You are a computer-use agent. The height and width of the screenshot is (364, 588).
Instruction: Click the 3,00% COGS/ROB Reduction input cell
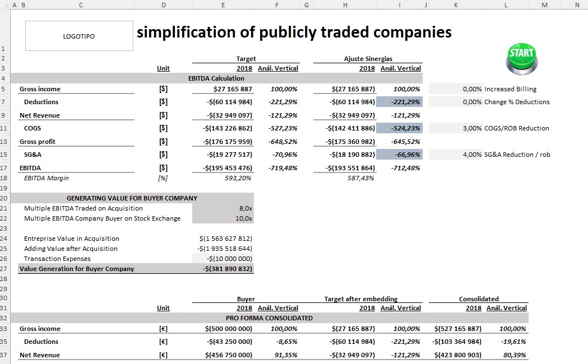[x=456, y=128]
